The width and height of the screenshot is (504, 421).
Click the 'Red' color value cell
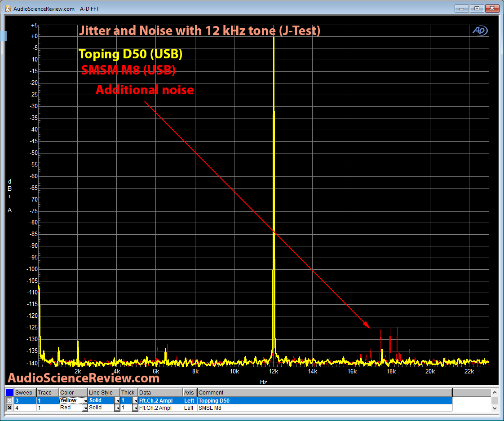click(x=71, y=408)
